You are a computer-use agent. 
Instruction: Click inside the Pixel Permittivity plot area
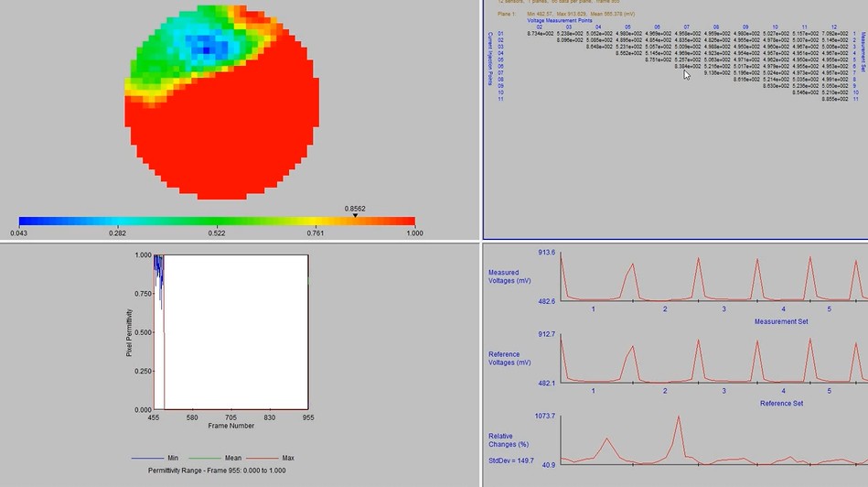click(230, 332)
